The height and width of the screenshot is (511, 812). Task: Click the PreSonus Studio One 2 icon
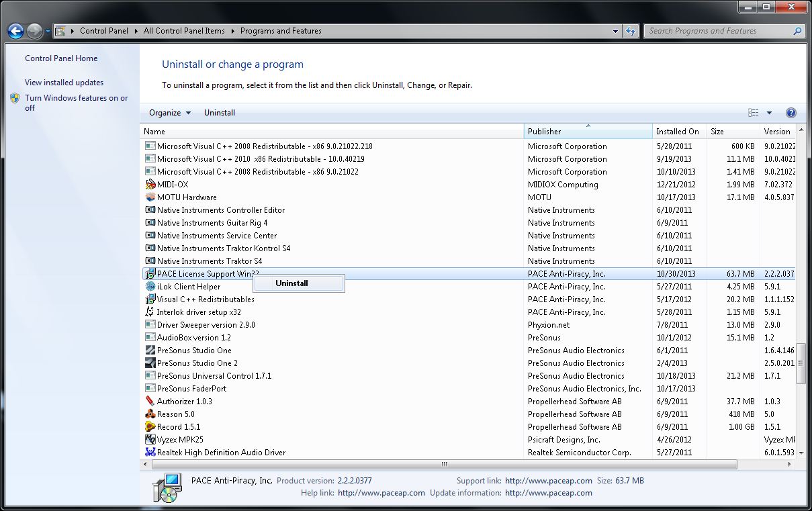point(150,363)
